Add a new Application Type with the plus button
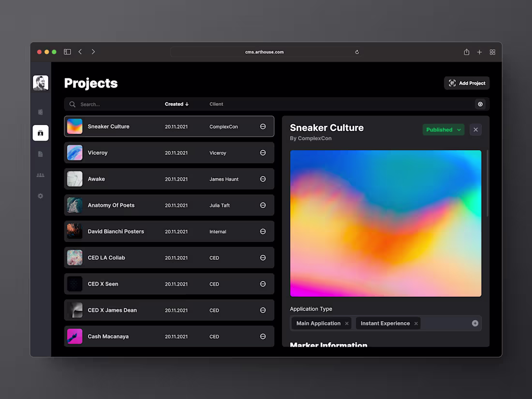 click(x=474, y=323)
